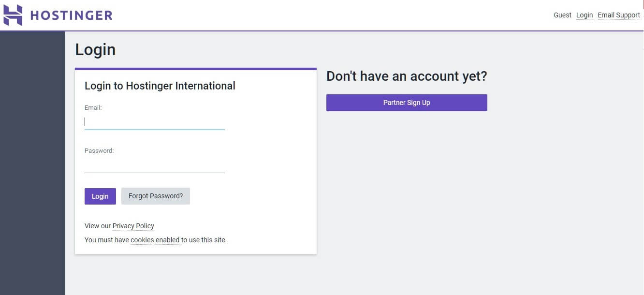
Task: Click the Guest label in header
Action: [x=562, y=15]
